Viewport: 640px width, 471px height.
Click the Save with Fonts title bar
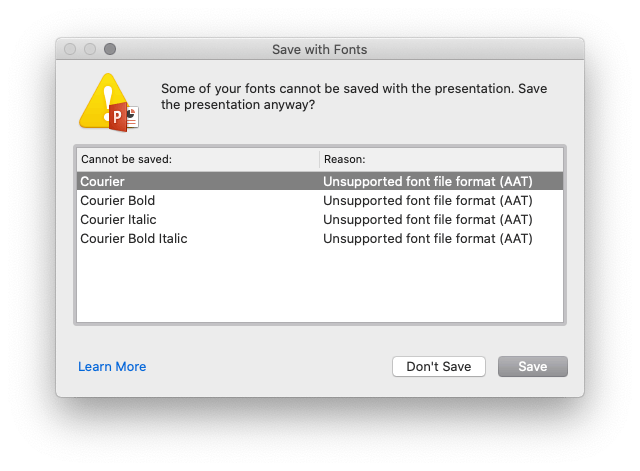(x=320, y=49)
